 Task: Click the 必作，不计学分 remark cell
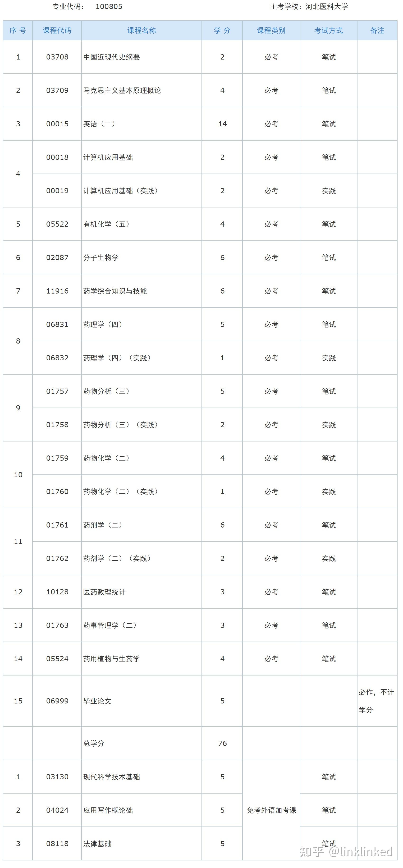(376, 701)
